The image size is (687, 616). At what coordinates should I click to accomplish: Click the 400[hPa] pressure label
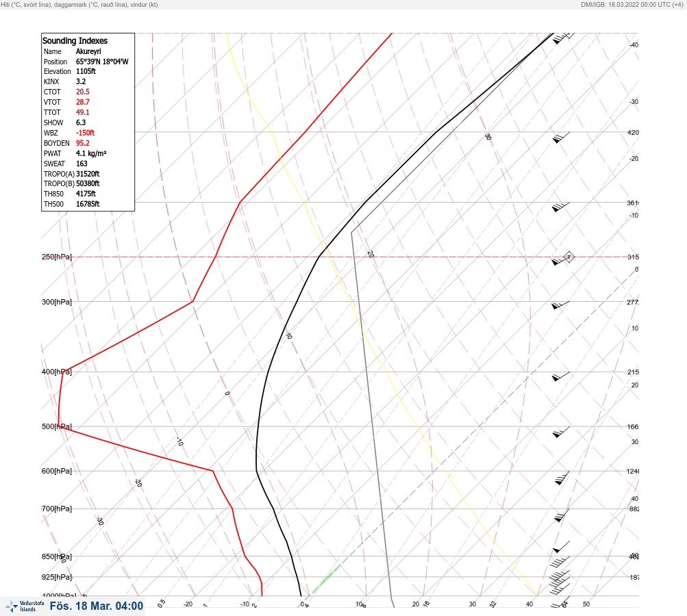(57, 372)
